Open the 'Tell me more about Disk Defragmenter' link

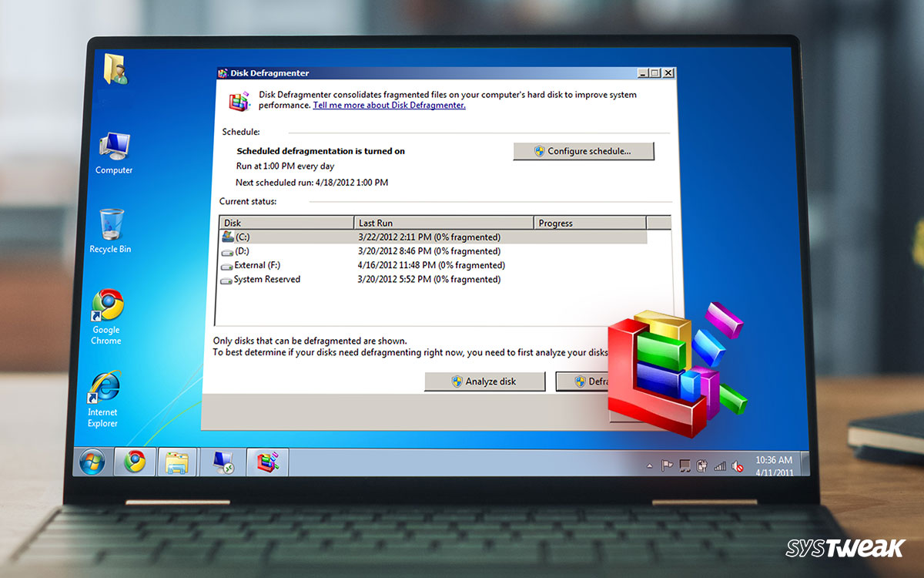pos(389,106)
